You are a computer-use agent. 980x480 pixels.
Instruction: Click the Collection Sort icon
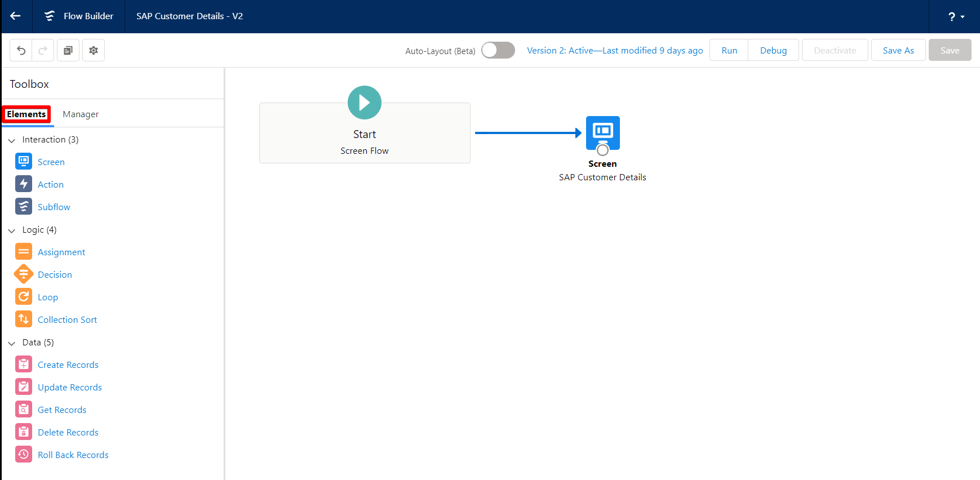24,319
